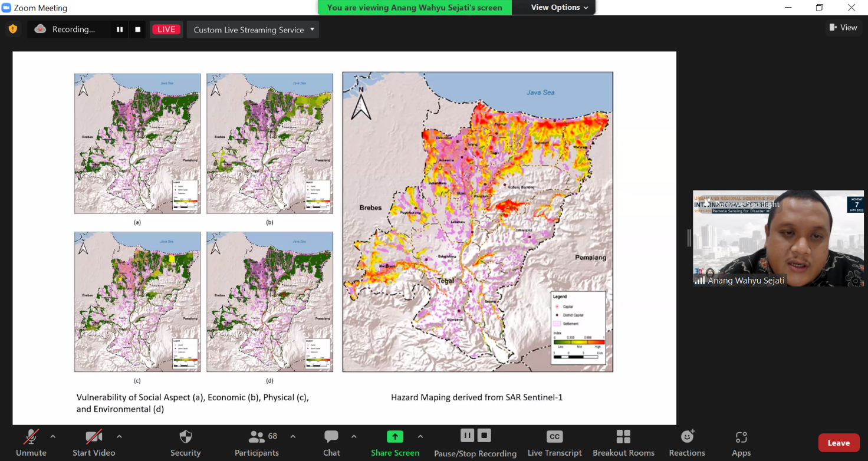
Task: Open the Apps panel
Action: (x=741, y=443)
